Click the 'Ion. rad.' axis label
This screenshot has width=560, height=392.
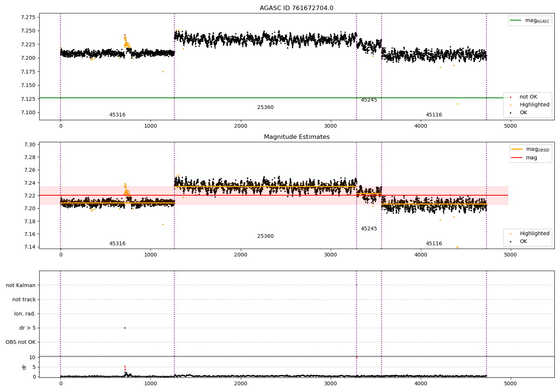(x=25, y=314)
